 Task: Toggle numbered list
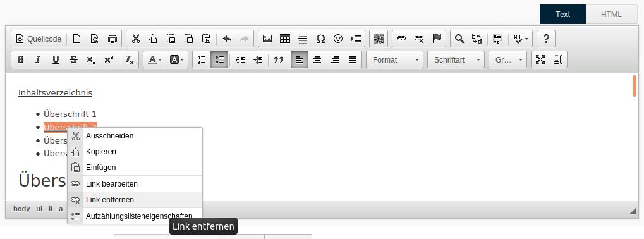coord(202,59)
